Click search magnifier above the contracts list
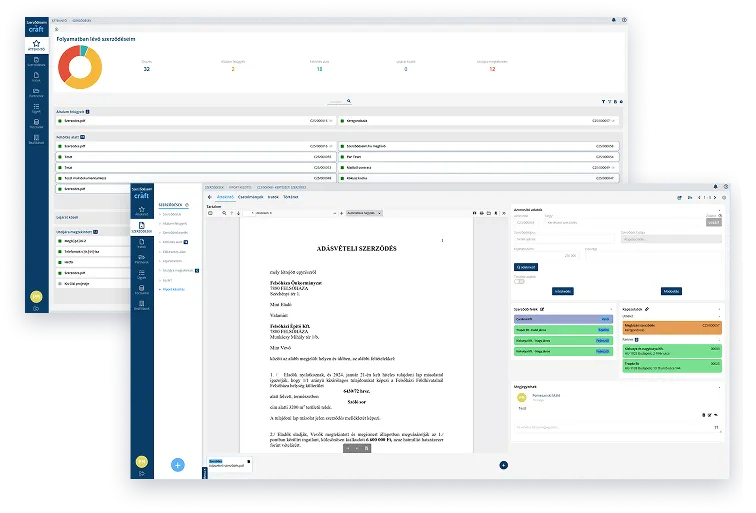 [349, 101]
